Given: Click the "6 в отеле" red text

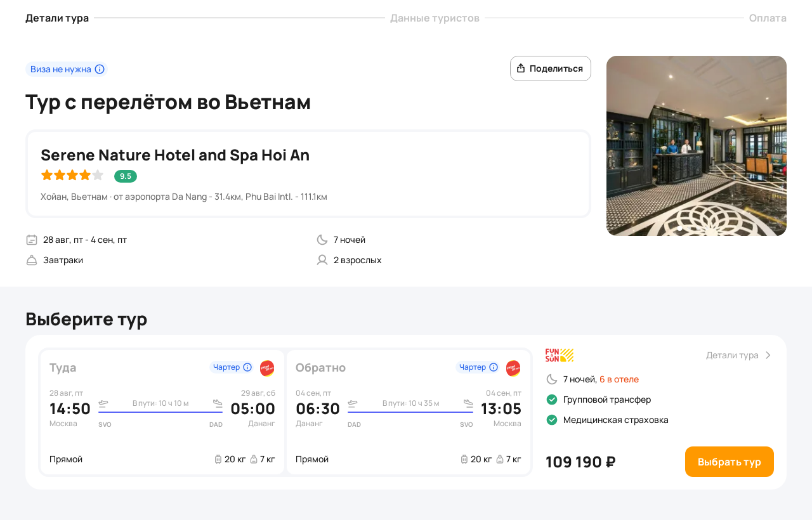Looking at the screenshot, I should tap(619, 379).
